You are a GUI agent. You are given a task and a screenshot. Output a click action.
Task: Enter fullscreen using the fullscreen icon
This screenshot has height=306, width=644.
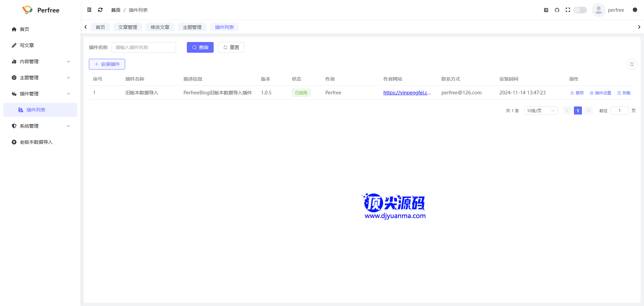(568, 10)
